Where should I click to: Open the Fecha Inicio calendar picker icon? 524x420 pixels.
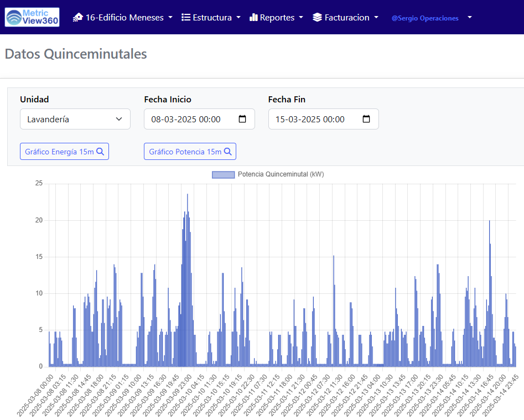(x=242, y=119)
